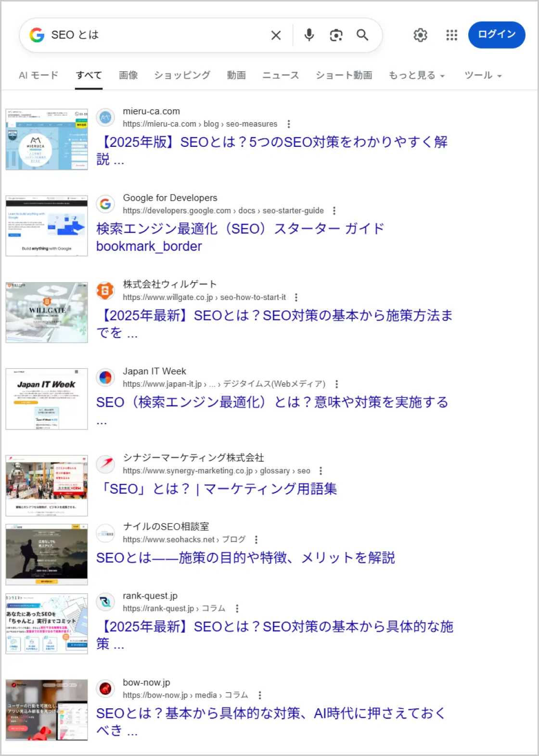Open the settings gear icon

(x=420, y=35)
